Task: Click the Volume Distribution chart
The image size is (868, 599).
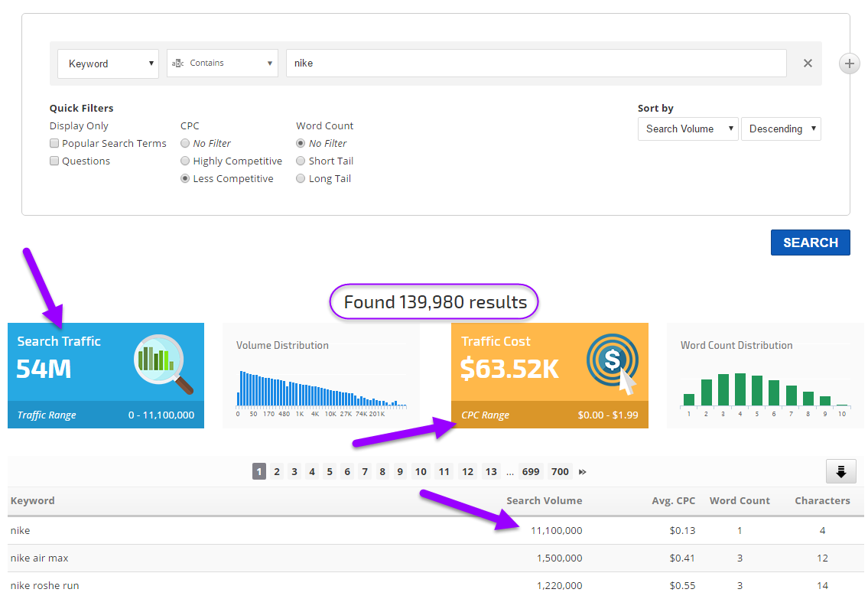Action: pyautogui.click(x=321, y=387)
